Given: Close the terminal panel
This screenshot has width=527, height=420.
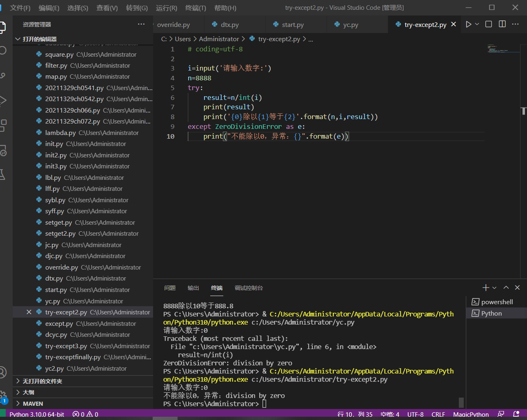Looking at the screenshot, I should point(517,288).
